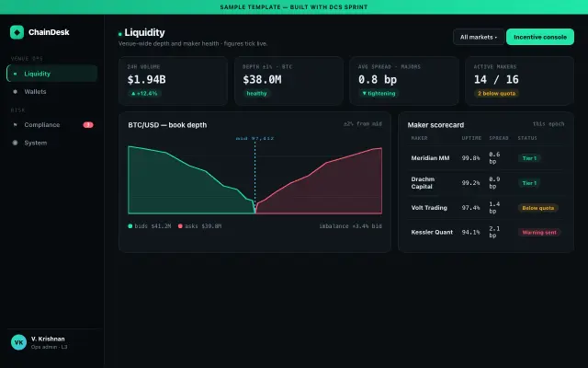Click the this epoch label
This screenshot has width=588, height=368.
tap(548, 124)
